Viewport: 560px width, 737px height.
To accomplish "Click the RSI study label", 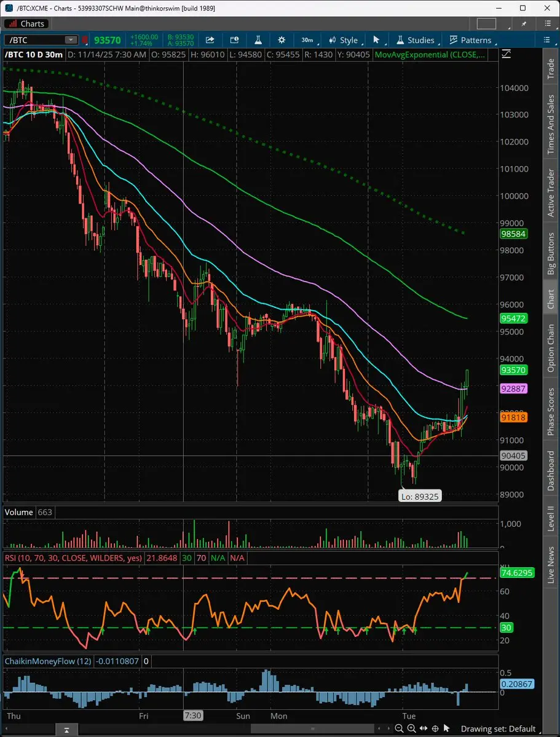I will point(73,558).
